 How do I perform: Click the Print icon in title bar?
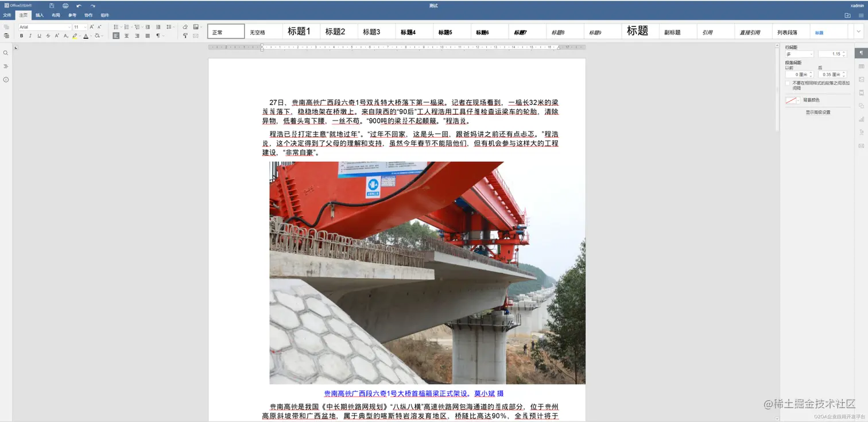[65, 5]
